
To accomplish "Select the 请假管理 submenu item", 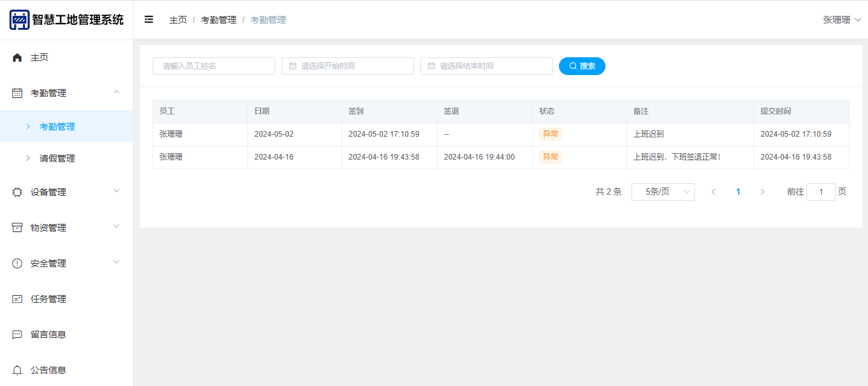I will point(67,158).
